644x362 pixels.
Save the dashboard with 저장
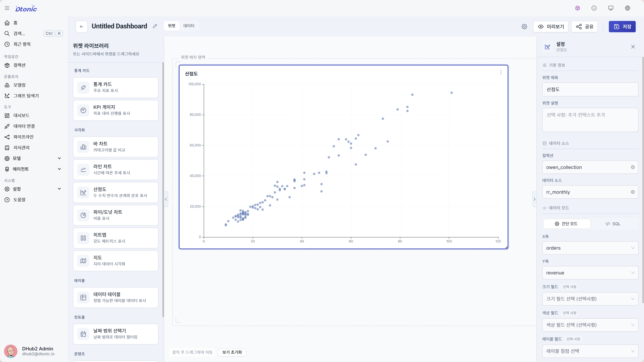click(x=622, y=27)
